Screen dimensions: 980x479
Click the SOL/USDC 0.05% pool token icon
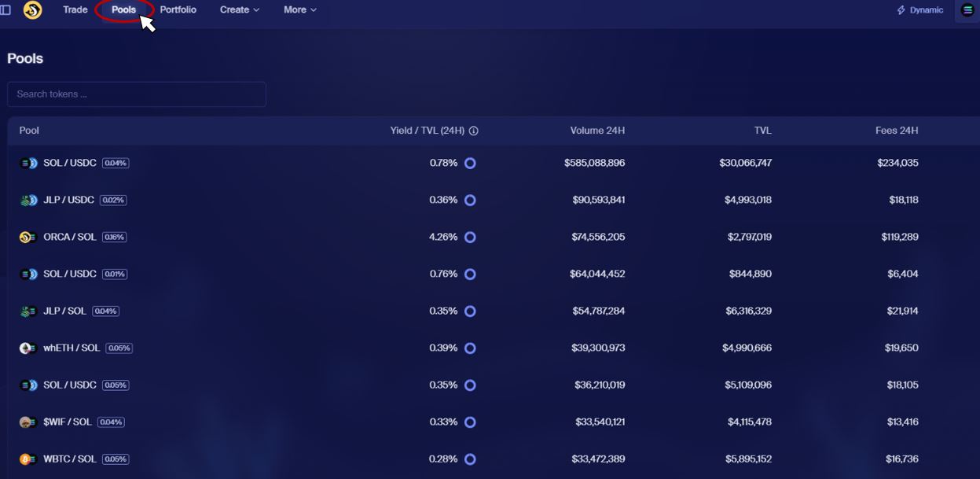point(28,385)
